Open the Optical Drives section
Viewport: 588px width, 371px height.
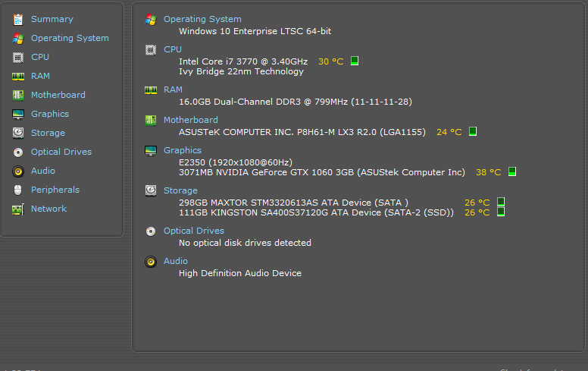pyautogui.click(x=61, y=152)
